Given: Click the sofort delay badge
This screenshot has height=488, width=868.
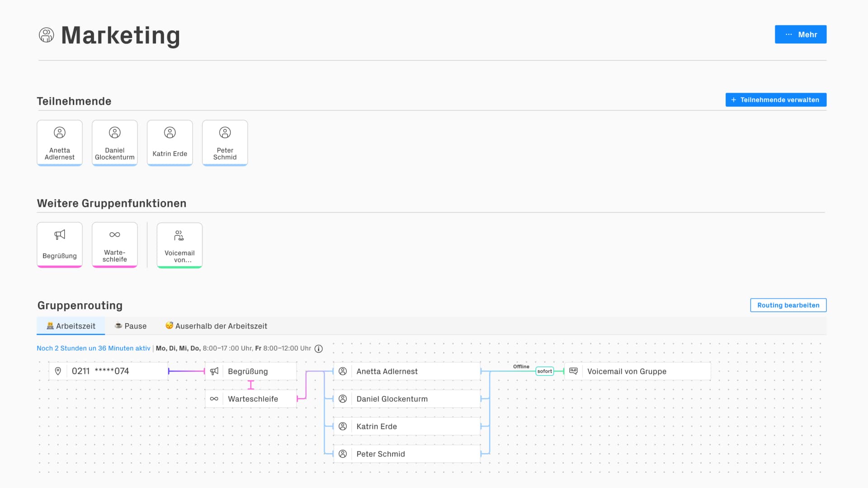Looking at the screenshot, I should [545, 371].
